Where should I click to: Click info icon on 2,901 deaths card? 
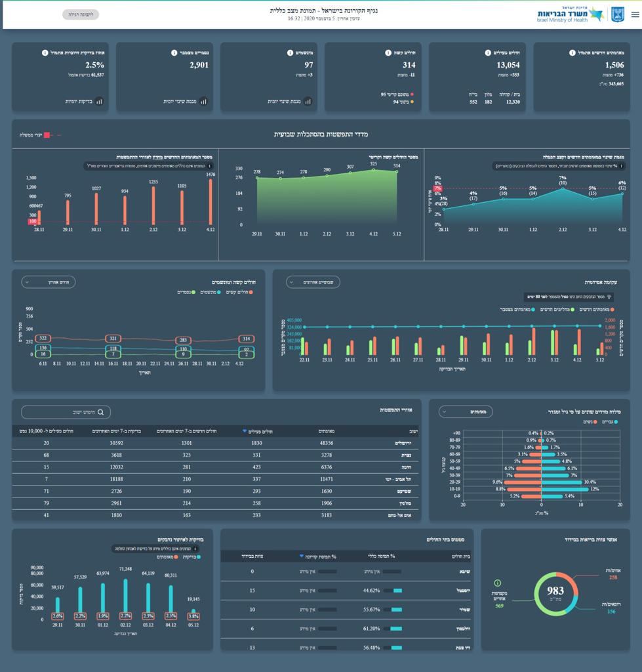(174, 52)
